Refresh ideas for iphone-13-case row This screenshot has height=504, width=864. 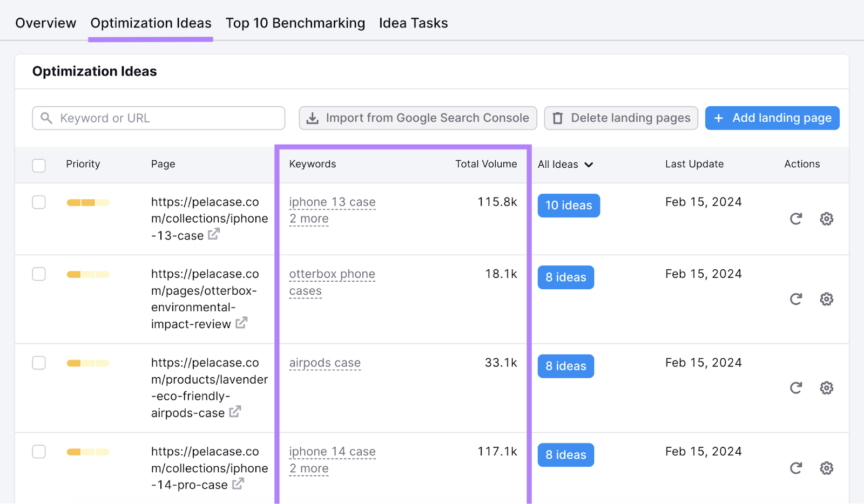pyautogui.click(x=796, y=219)
